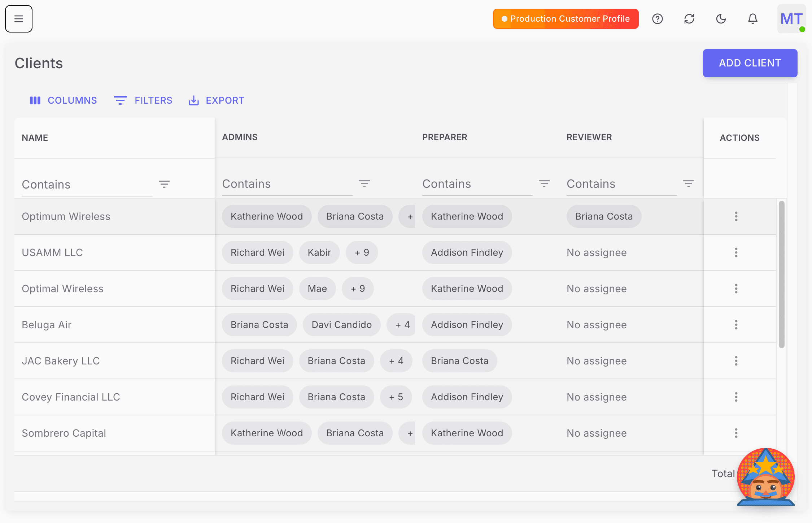Click the sync refresh icon
The width and height of the screenshot is (812, 523).
[x=689, y=19]
